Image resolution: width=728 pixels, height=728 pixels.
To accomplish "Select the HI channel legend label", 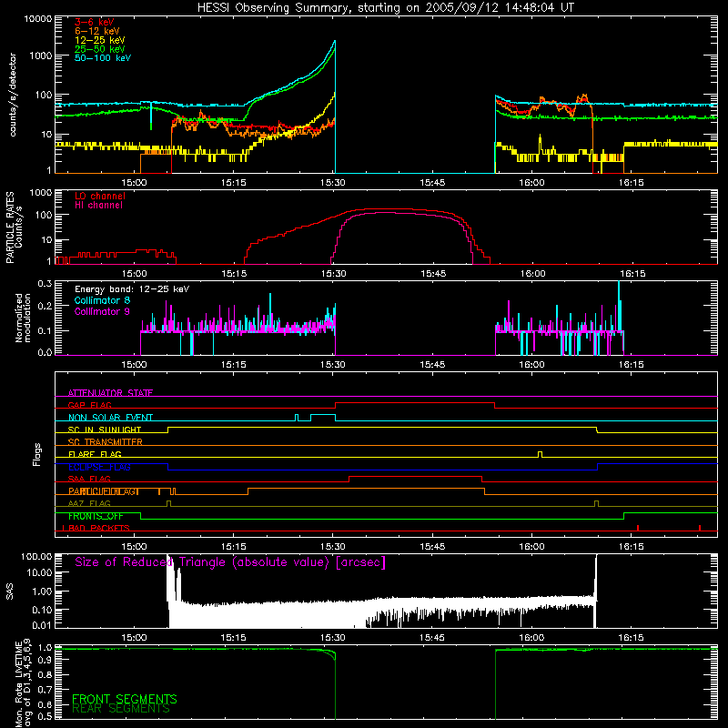I will pyautogui.click(x=99, y=206).
